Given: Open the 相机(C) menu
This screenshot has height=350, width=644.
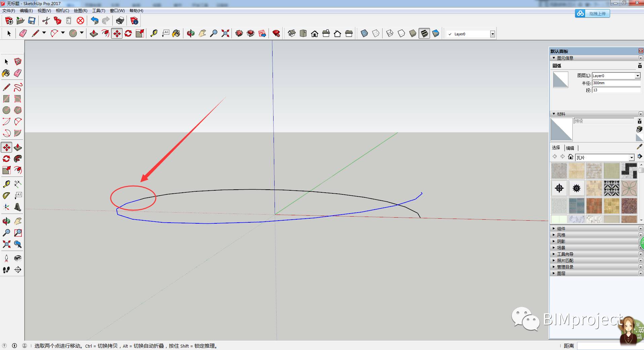Looking at the screenshot, I should pyautogui.click(x=62, y=11).
